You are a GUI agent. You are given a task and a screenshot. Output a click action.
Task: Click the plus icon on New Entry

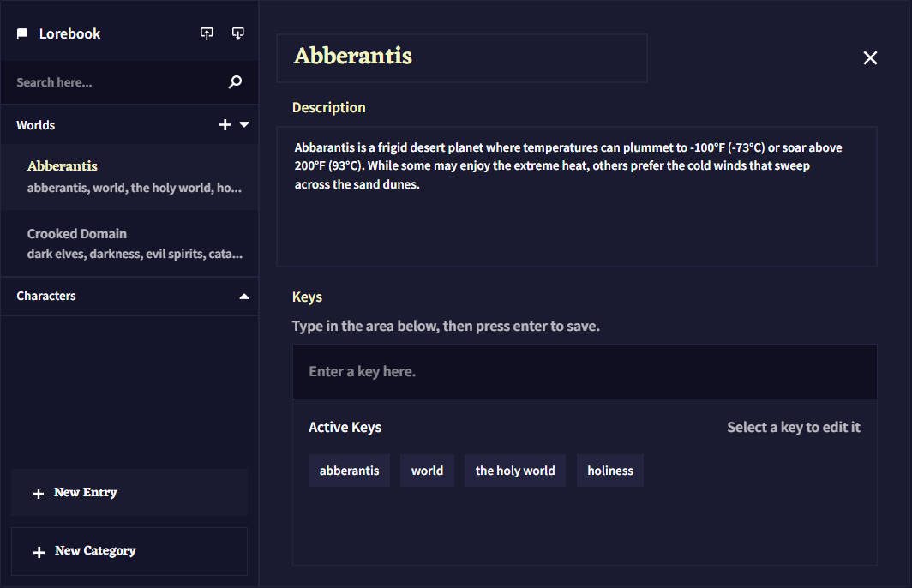point(38,493)
